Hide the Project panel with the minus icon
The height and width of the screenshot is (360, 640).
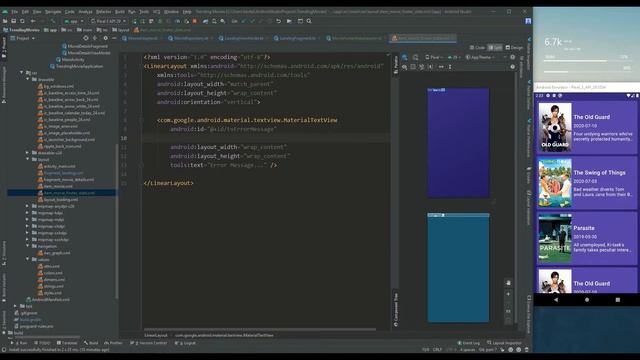coord(114,38)
